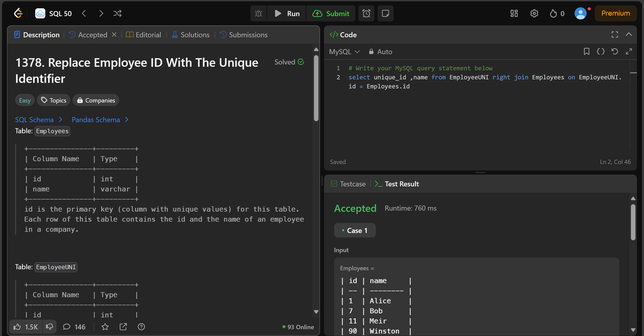Open the layout grid icon
Image resolution: width=644 pixels, height=336 pixels.
click(514, 13)
